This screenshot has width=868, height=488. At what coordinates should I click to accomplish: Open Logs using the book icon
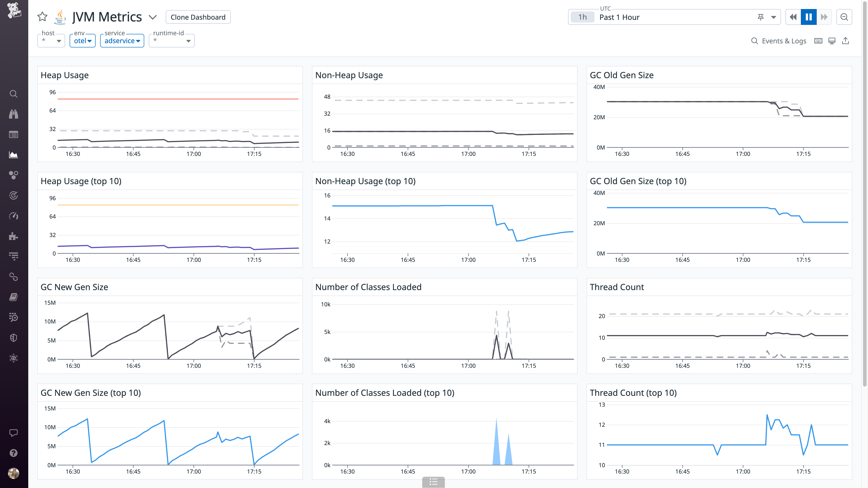click(x=14, y=297)
